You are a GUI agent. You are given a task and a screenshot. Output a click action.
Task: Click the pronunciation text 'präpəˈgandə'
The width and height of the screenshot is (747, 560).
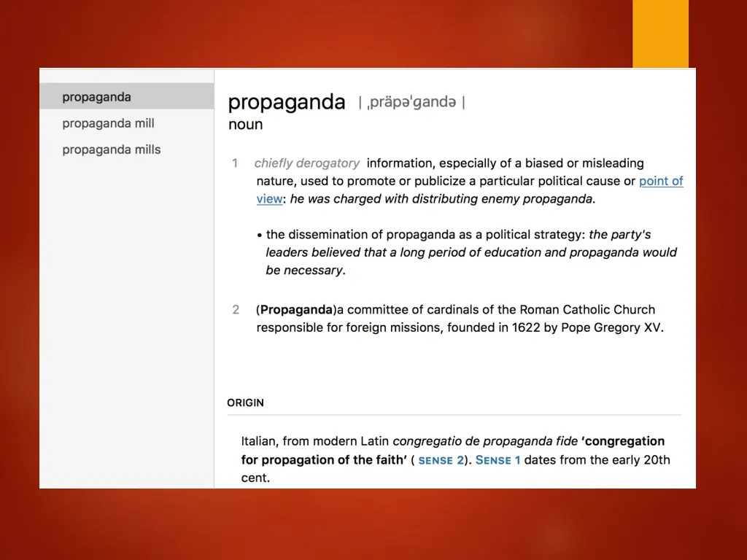(411, 102)
